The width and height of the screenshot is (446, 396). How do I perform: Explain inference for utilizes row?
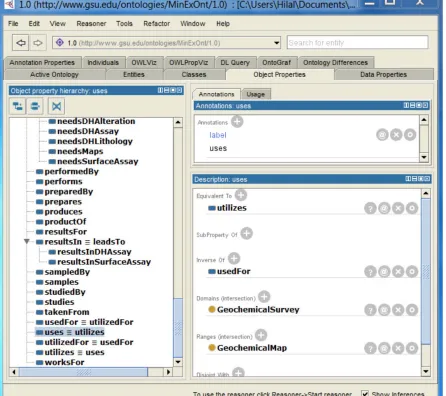[370, 208]
